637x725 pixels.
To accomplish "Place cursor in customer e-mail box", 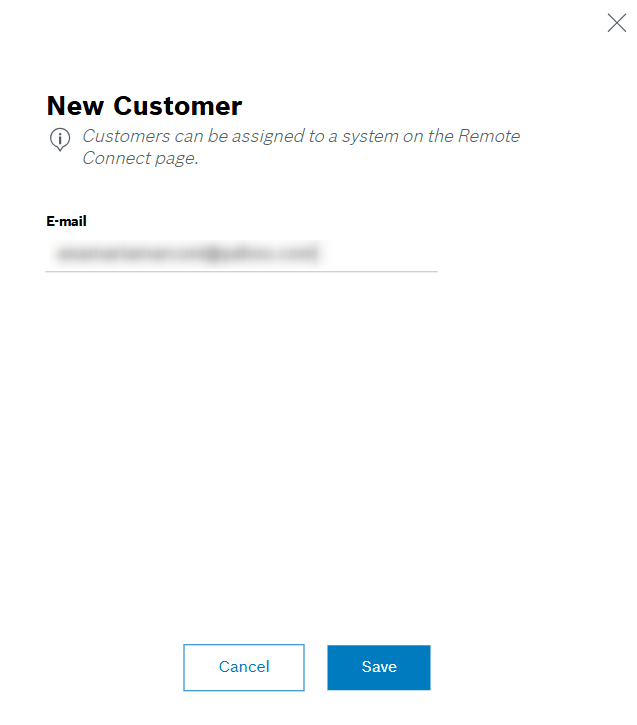I will (x=241, y=254).
